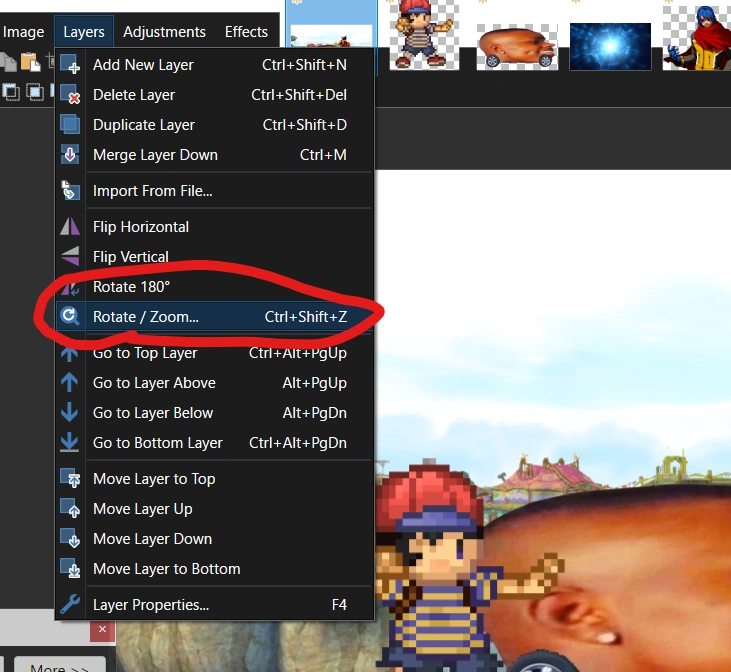Screen dimensions: 731x672
Task: Open the Rotate / Zoom... dialog
Action: [214, 317]
